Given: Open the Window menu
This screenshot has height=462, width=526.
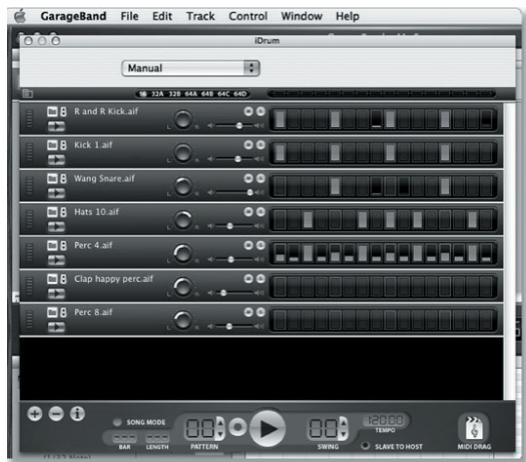Looking at the screenshot, I should pyautogui.click(x=302, y=16).
